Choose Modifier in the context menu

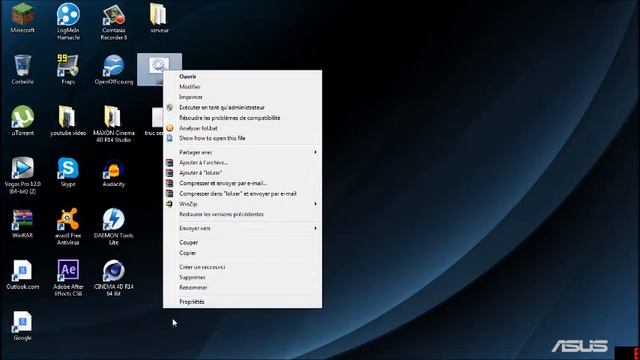click(242, 87)
